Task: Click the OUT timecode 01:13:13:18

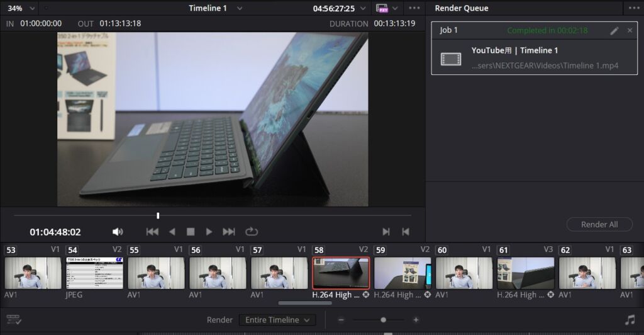Action: coord(120,23)
